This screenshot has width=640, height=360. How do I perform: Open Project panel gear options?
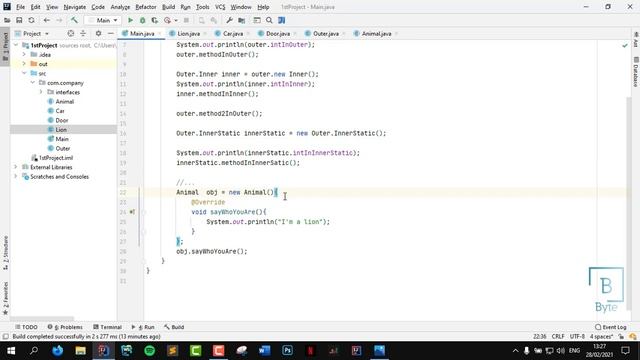tap(98, 33)
